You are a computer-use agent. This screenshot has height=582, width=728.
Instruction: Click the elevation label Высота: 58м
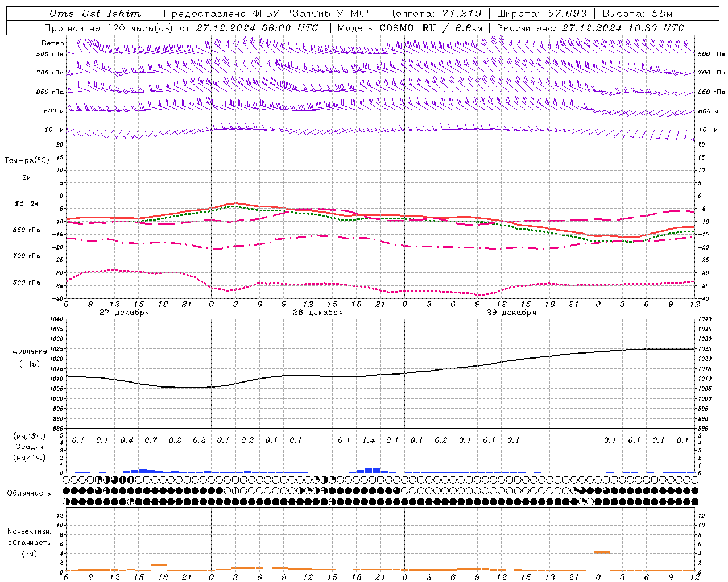click(x=638, y=14)
